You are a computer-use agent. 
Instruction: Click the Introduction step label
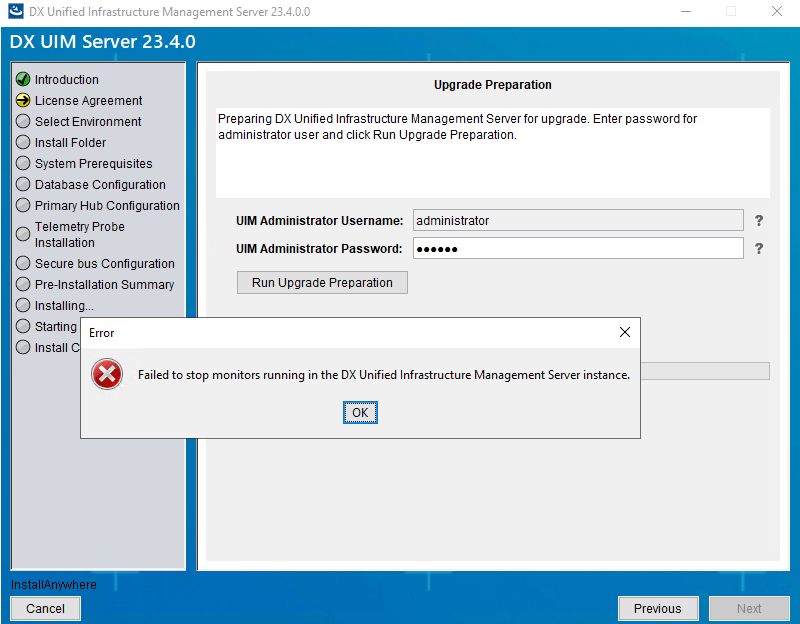[x=67, y=80]
